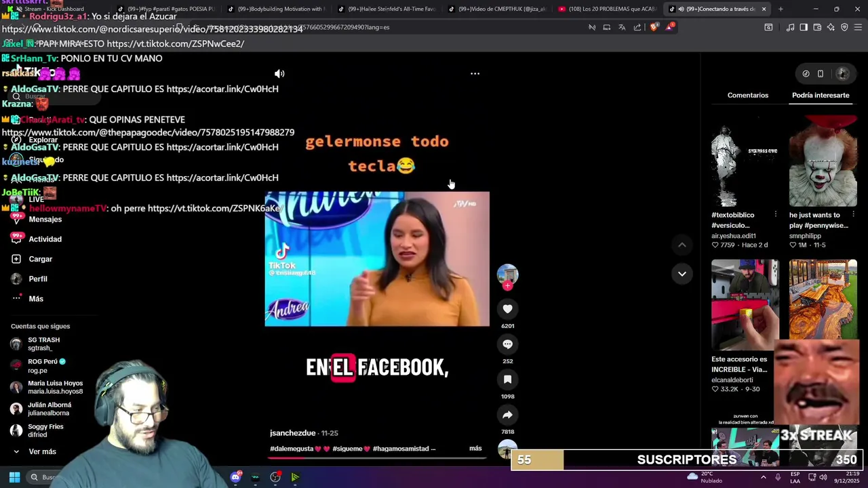Toggle the browser sidebar panel icon
Viewport: 868px width, 488px height.
click(804, 27)
